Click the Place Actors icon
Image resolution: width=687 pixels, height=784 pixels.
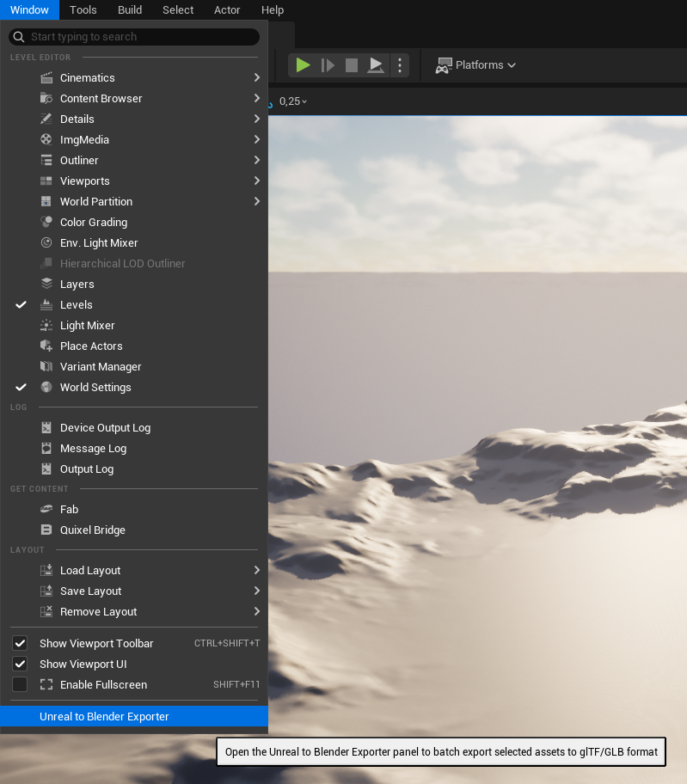tap(46, 346)
